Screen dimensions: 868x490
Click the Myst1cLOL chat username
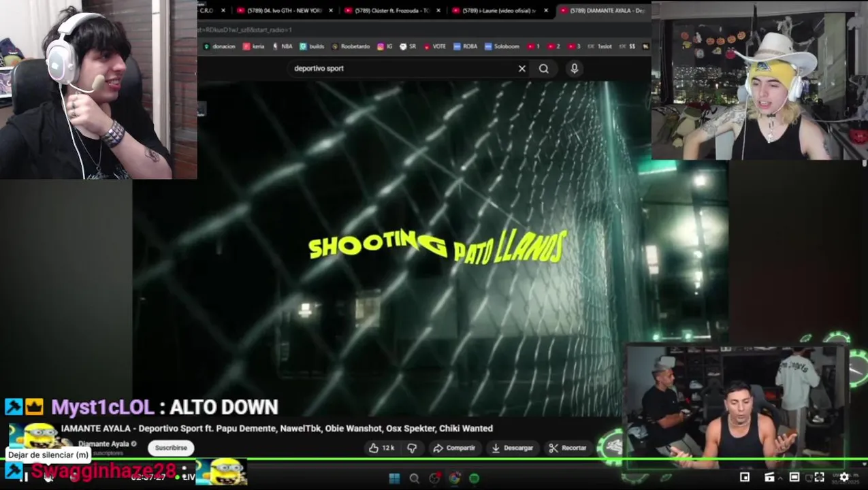pos(103,407)
